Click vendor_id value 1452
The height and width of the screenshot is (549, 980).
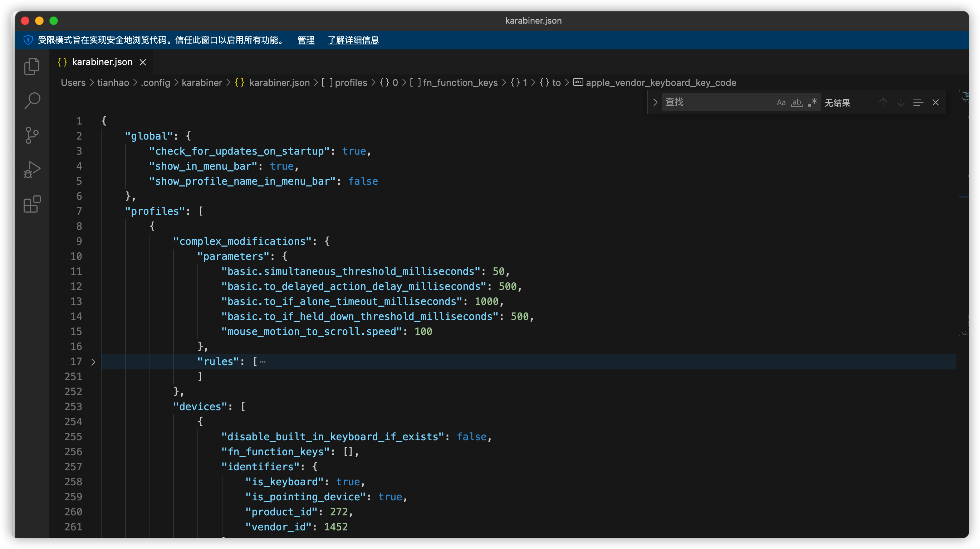click(336, 527)
